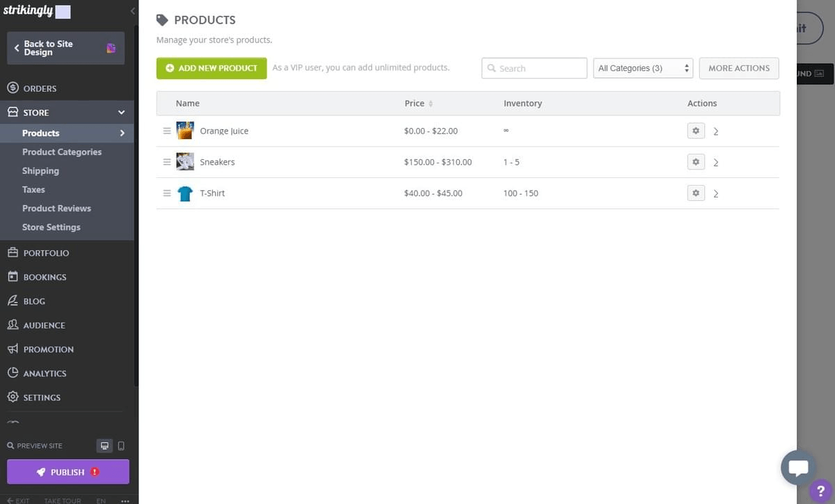Open gear settings for Sneakers
Viewport: 835px width, 504px height.
tap(696, 162)
